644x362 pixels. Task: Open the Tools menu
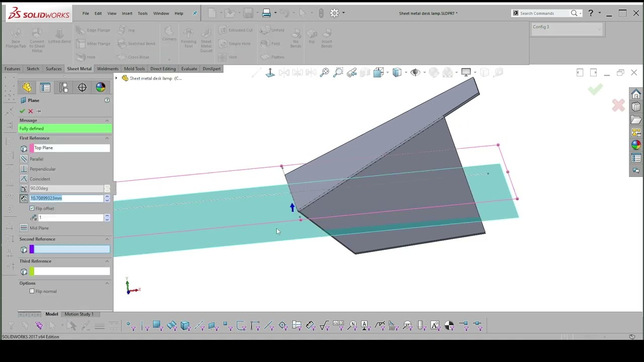coord(142,14)
